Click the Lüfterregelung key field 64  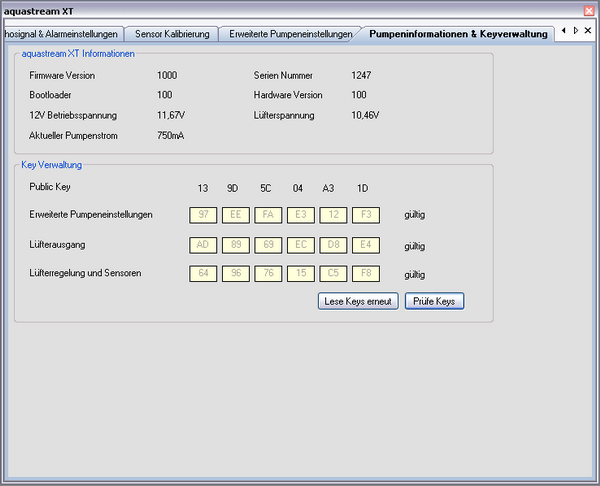(203, 274)
